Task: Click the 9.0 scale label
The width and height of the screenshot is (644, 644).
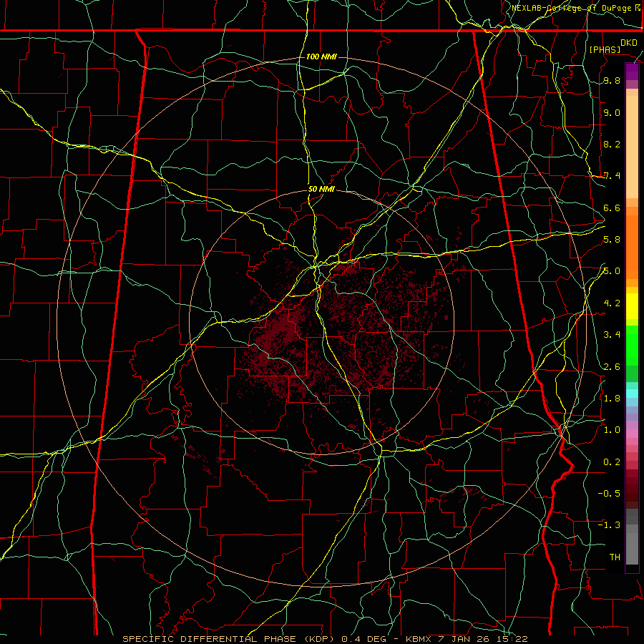Action: click(612, 113)
